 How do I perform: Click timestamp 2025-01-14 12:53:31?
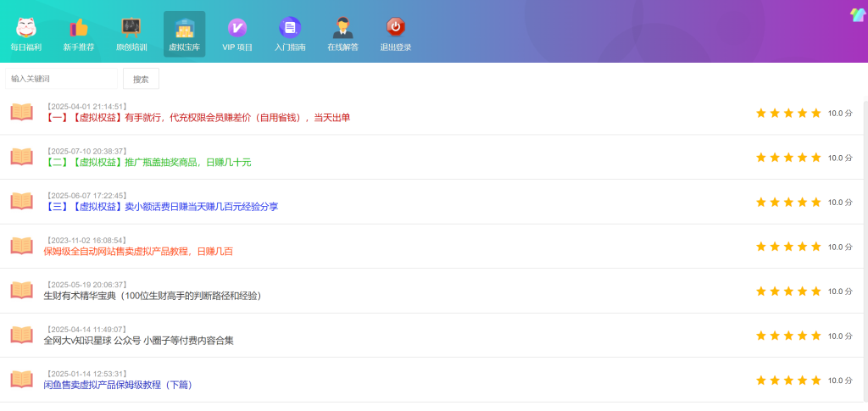click(86, 374)
